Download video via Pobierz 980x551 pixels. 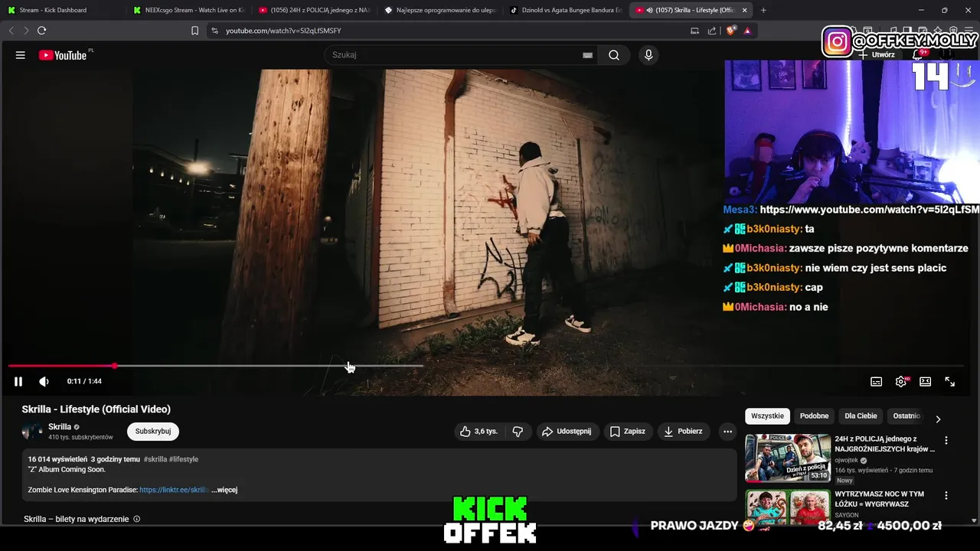683,432
